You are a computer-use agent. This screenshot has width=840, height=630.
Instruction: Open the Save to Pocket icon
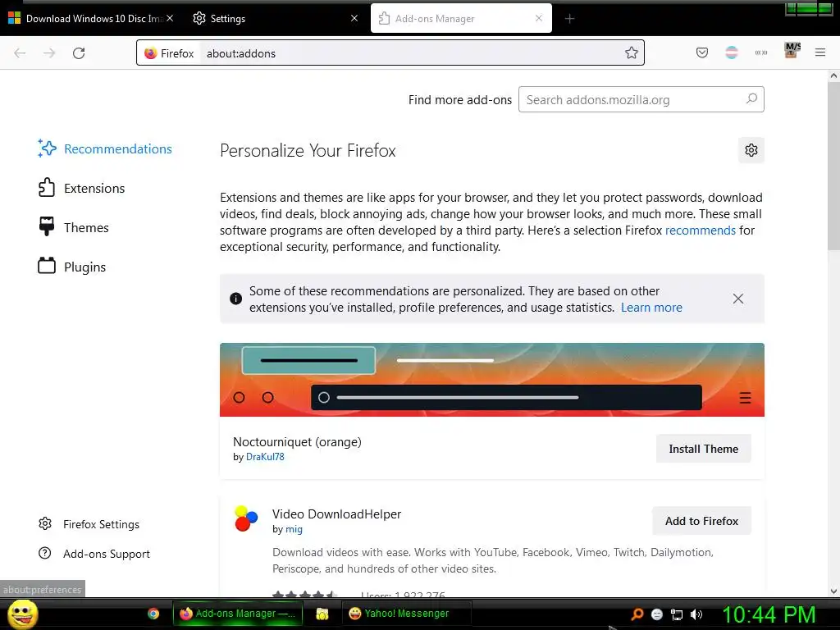(x=702, y=52)
